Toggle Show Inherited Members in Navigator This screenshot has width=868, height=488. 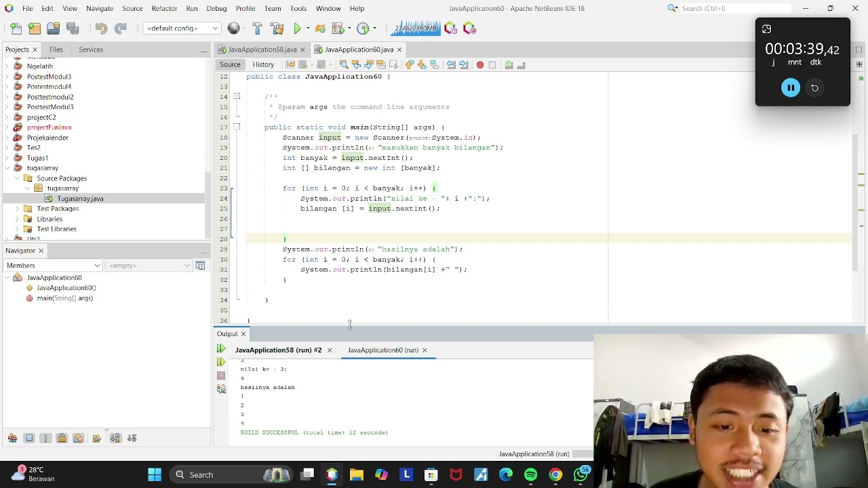click(x=12, y=438)
